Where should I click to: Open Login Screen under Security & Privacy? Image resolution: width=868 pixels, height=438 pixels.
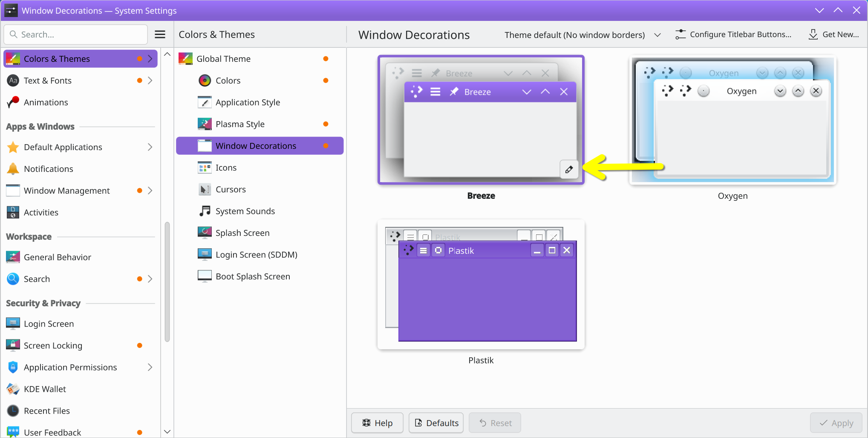[81, 324]
